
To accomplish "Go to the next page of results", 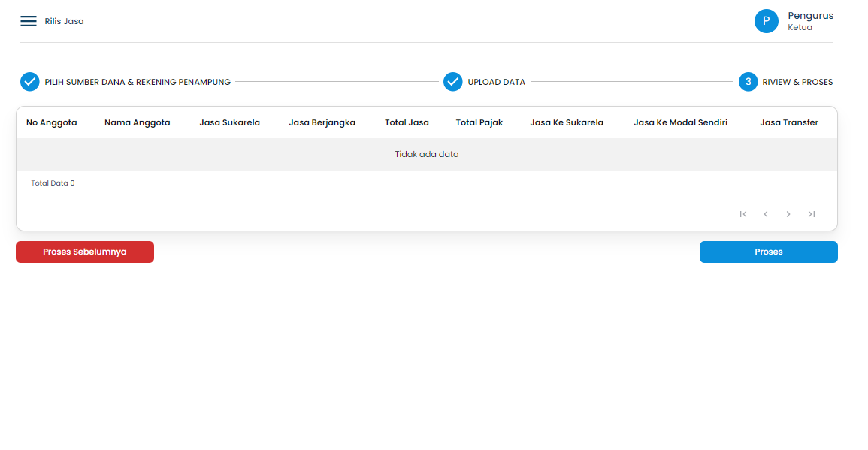I will (788, 214).
